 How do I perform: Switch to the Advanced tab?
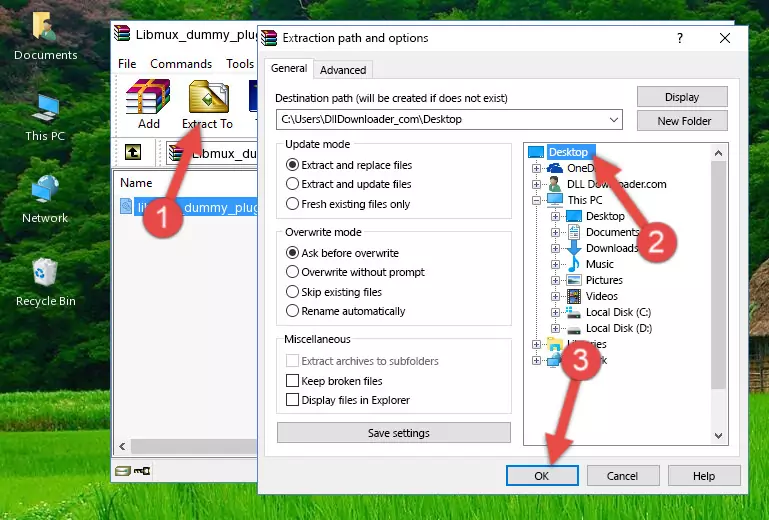(x=343, y=70)
